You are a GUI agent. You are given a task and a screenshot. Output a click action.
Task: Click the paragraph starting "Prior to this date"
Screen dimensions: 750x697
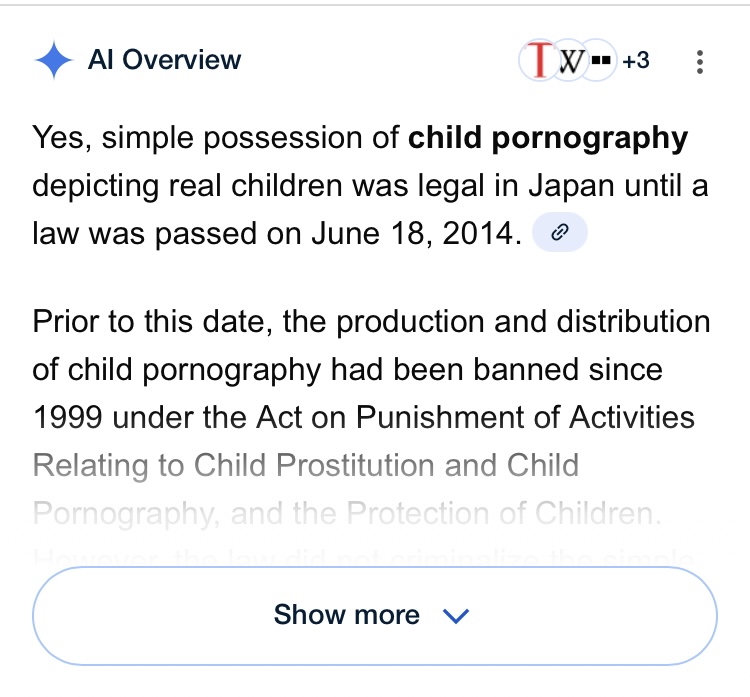pyautogui.click(x=371, y=370)
